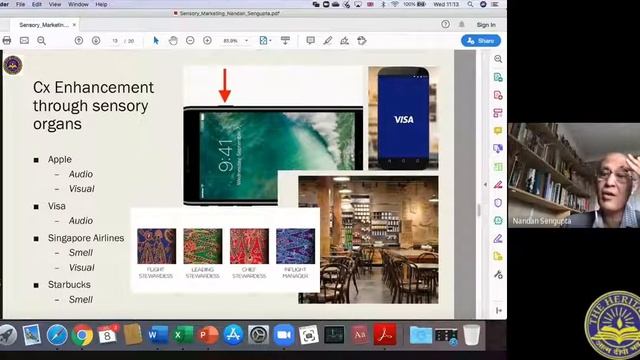Select the Sensory_Marketing document tab
640x360 pixels.
(44, 25)
